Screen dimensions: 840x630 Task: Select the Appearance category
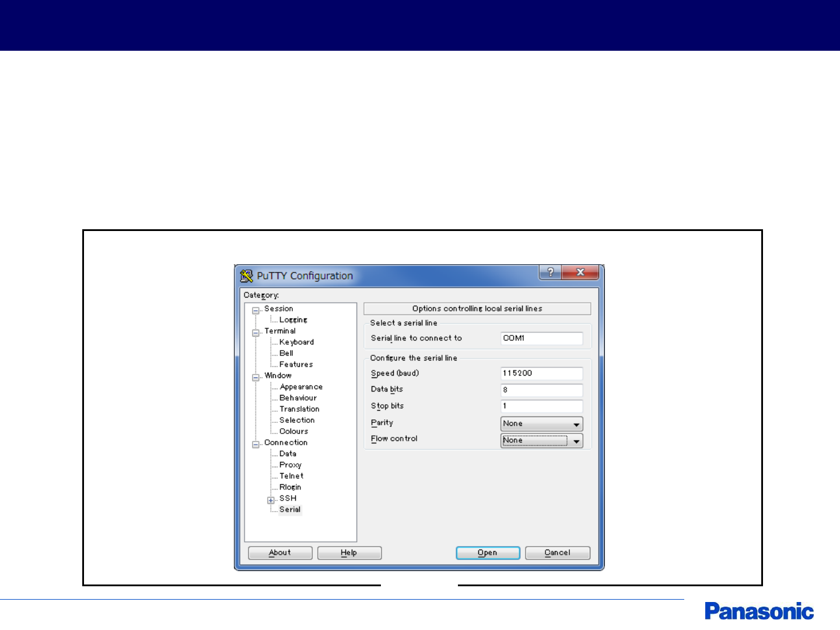click(301, 387)
